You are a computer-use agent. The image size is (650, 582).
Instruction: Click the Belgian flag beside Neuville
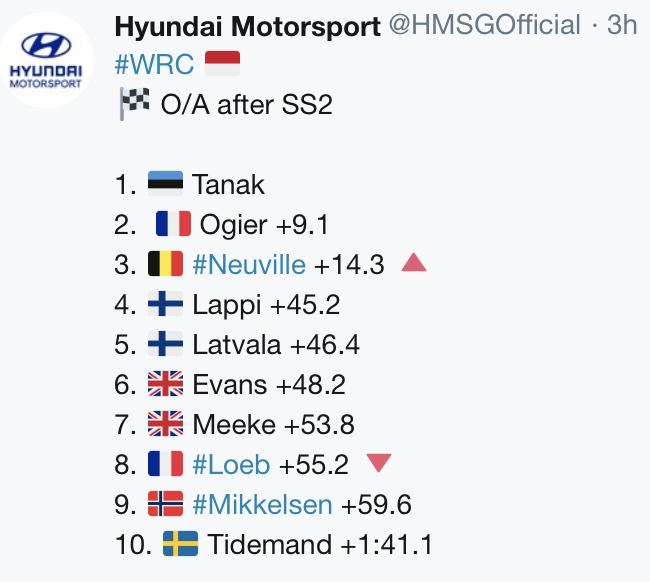click(165, 264)
